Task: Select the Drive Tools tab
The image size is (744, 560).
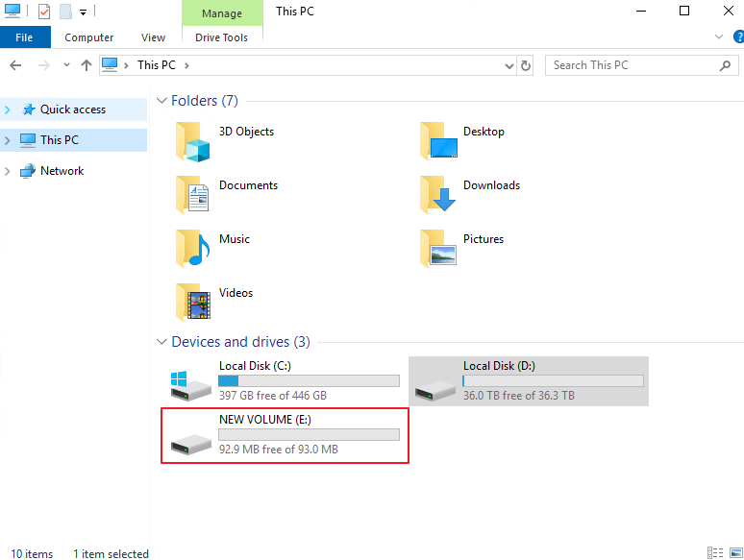Action: click(x=222, y=37)
